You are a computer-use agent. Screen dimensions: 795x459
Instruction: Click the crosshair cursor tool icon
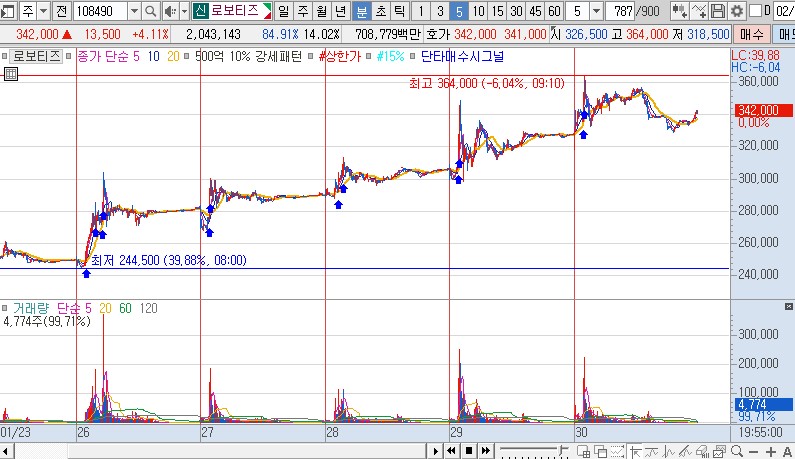pyautogui.click(x=634, y=451)
